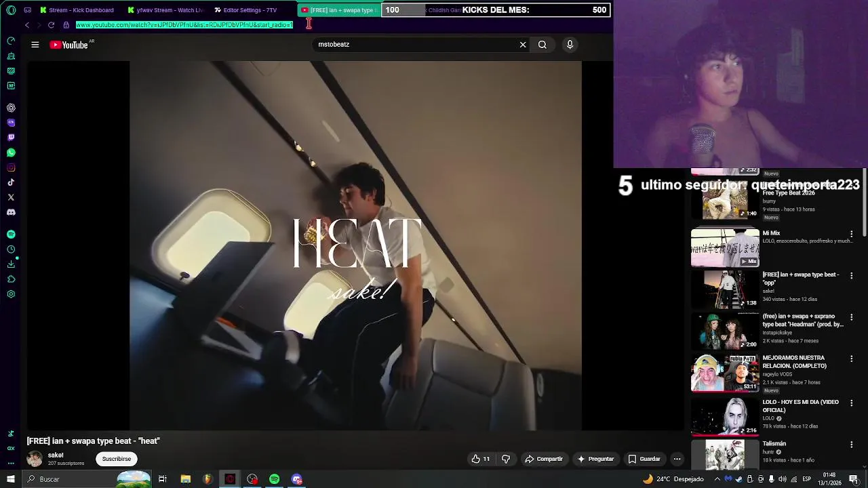Open Headman type beat video thumbnail
Screen dimensions: 868x488
[725, 331]
